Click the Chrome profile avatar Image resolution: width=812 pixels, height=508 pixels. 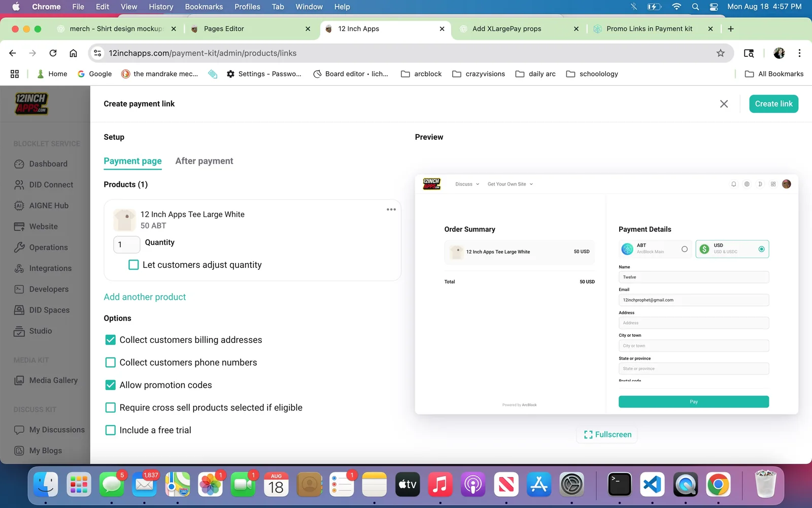pyautogui.click(x=779, y=53)
